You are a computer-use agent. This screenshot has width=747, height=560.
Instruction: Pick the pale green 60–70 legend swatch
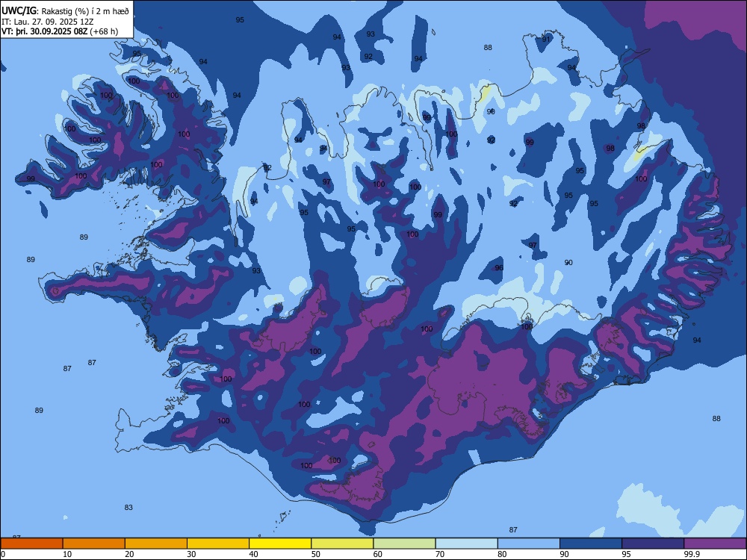(x=404, y=544)
